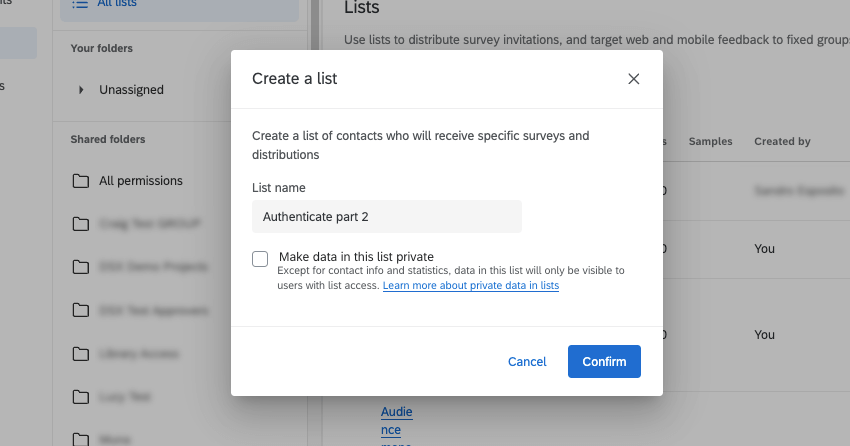Image resolution: width=850 pixels, height=446 pixels.
Task: Click the All lists icon in sidebar
Action: point(80,4)
